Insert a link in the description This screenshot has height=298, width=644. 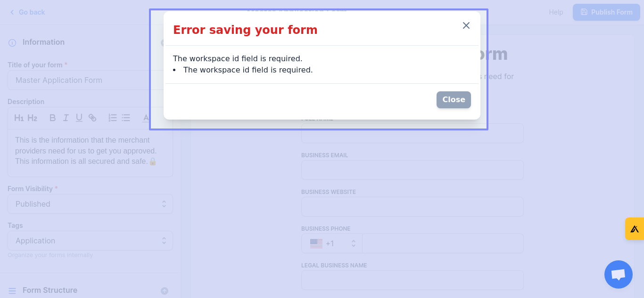coord(92,118)
